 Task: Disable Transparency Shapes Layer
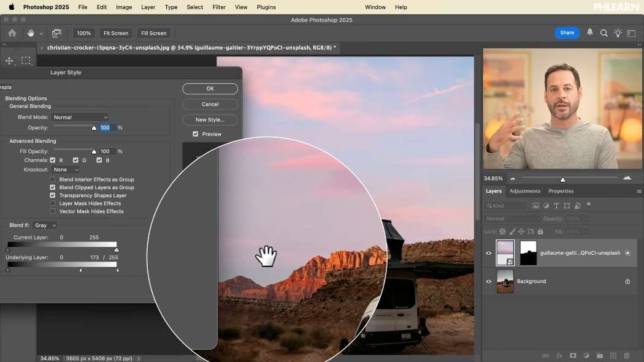[53, 195]
